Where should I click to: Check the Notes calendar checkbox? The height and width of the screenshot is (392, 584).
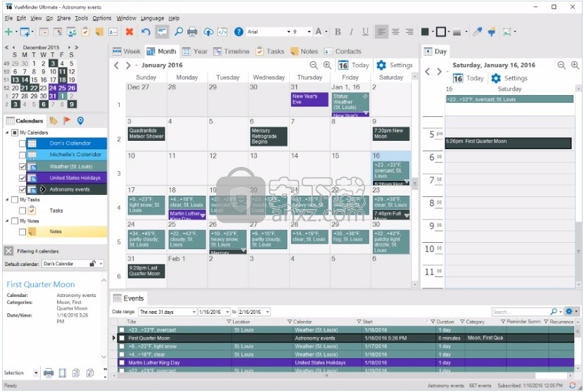coord(23,232)
